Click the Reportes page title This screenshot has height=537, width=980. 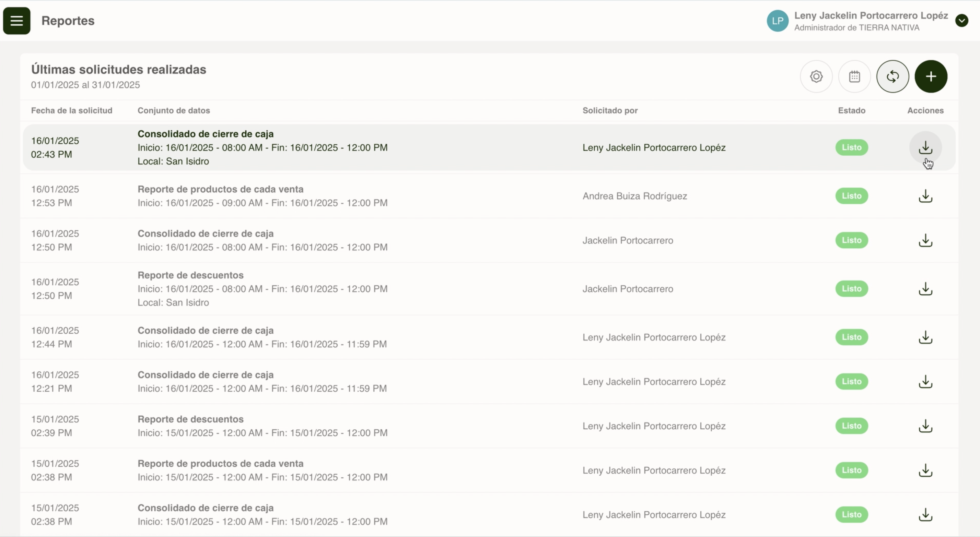click(68, 21)
